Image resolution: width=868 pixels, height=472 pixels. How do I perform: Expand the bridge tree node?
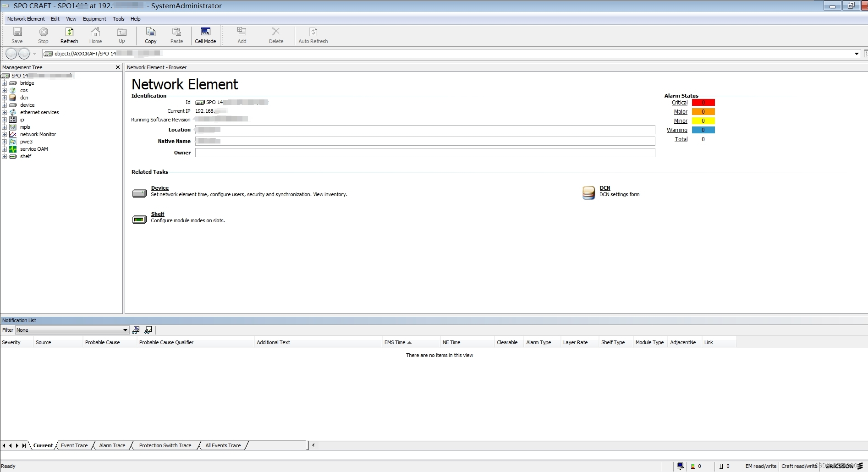click(4, 83)
